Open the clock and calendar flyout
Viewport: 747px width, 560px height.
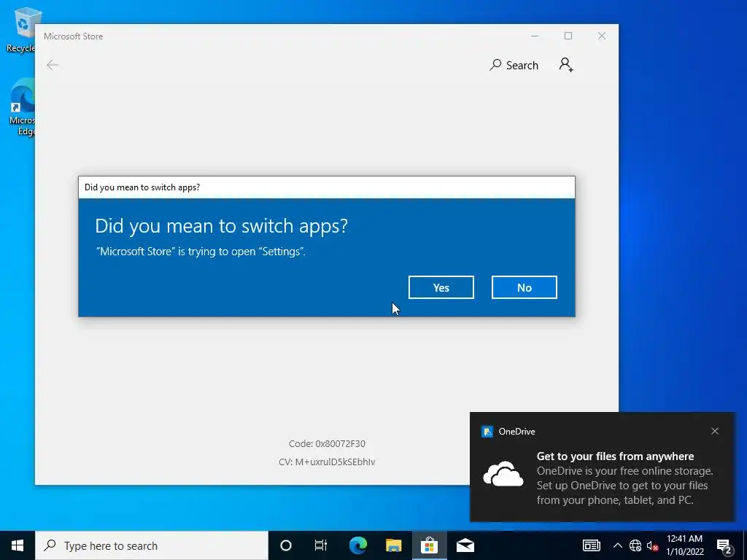(684, 545)
